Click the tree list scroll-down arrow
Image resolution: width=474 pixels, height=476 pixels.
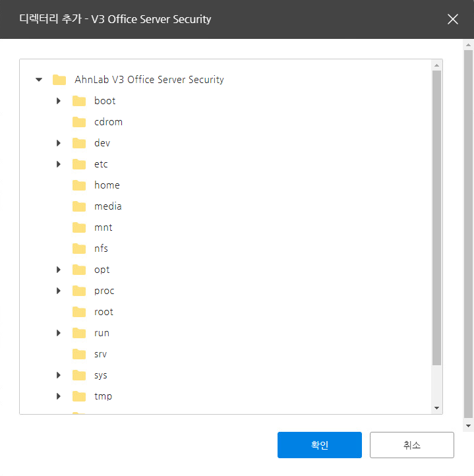pos(436,408)
